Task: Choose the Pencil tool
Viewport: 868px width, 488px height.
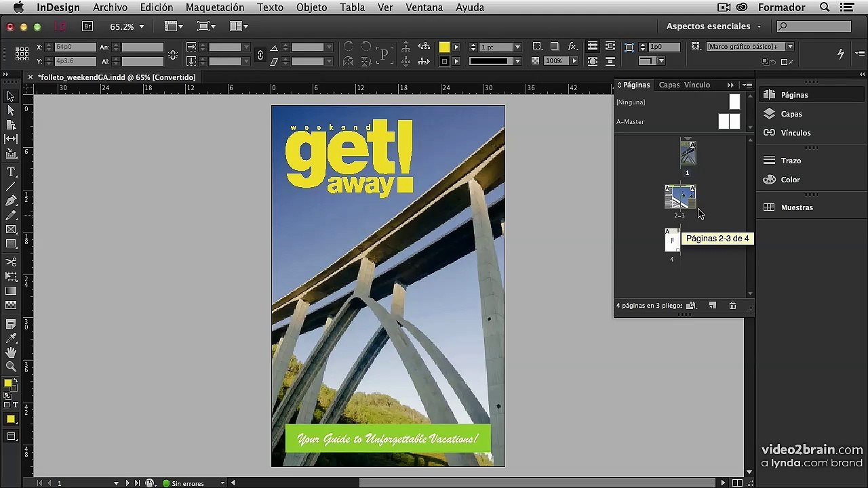Action: click(11, 215)
